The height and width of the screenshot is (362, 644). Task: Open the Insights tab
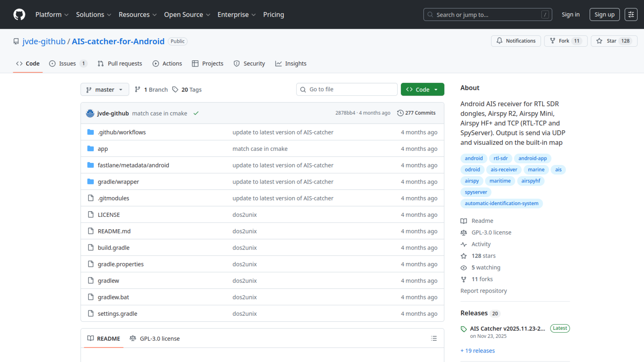(x=291, y=63)
